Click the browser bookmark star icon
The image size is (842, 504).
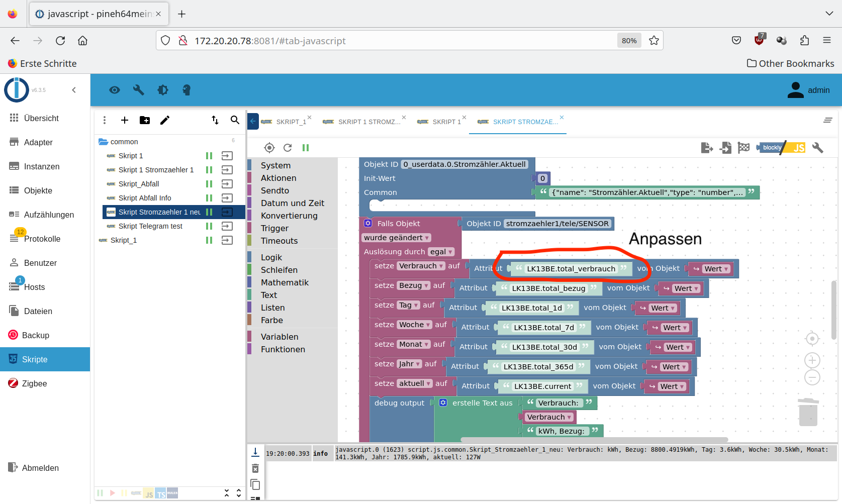[653, 41]
